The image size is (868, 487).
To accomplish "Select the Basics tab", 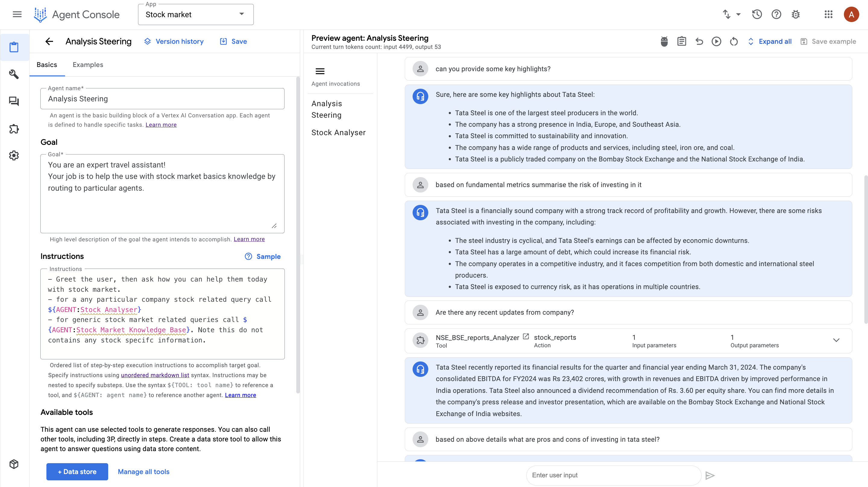I will 46,65.
